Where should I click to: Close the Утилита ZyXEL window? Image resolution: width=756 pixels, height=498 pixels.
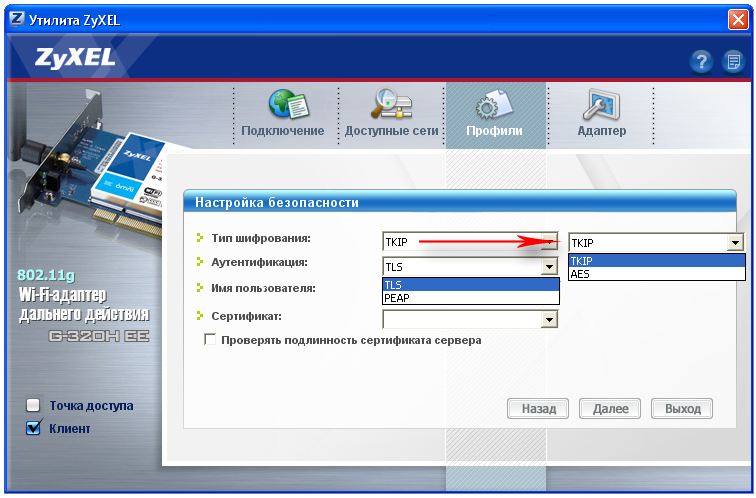click(x=738, y=20)
